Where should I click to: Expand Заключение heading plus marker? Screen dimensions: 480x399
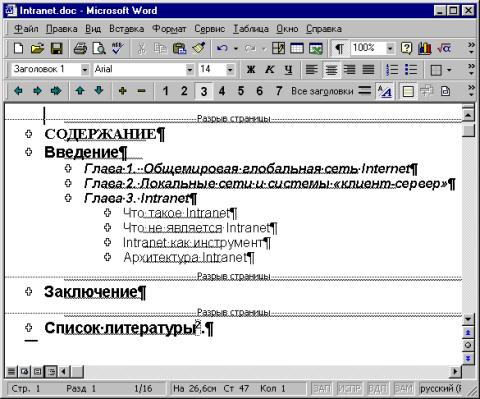(x=29, y=291)
